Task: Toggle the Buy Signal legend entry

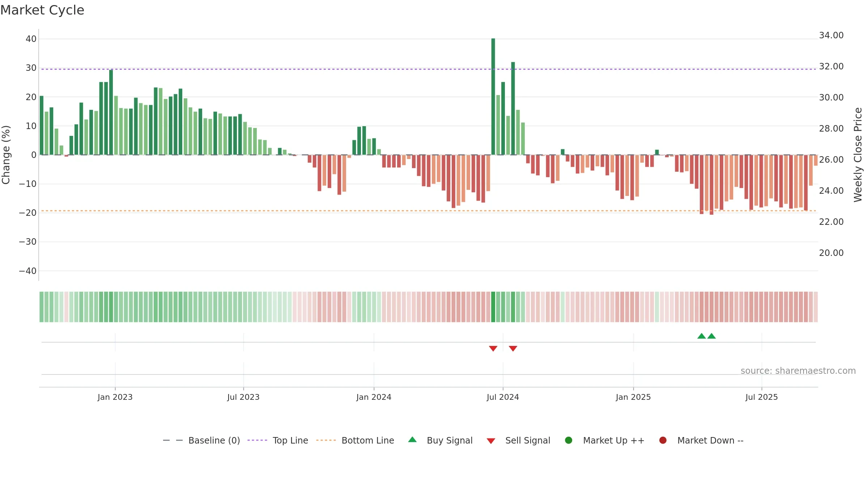Action: pos(440,440)
